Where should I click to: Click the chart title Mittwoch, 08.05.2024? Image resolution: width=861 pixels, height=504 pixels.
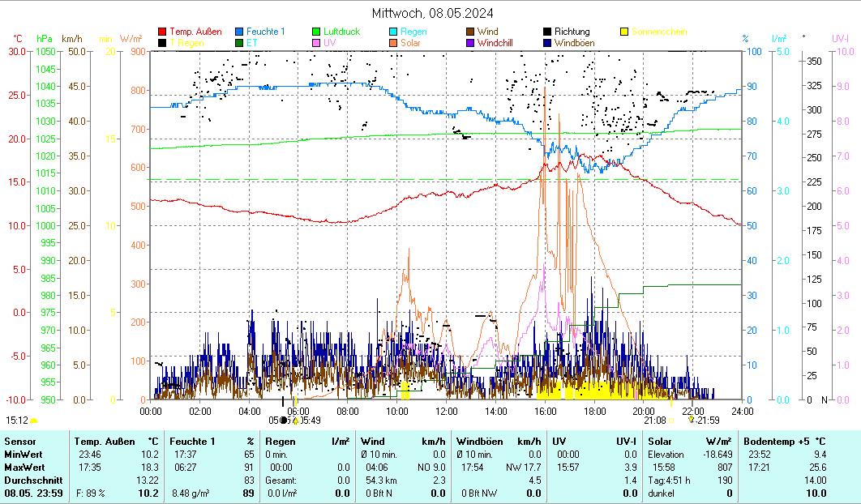pyautogui.click(x=432, y=13)
